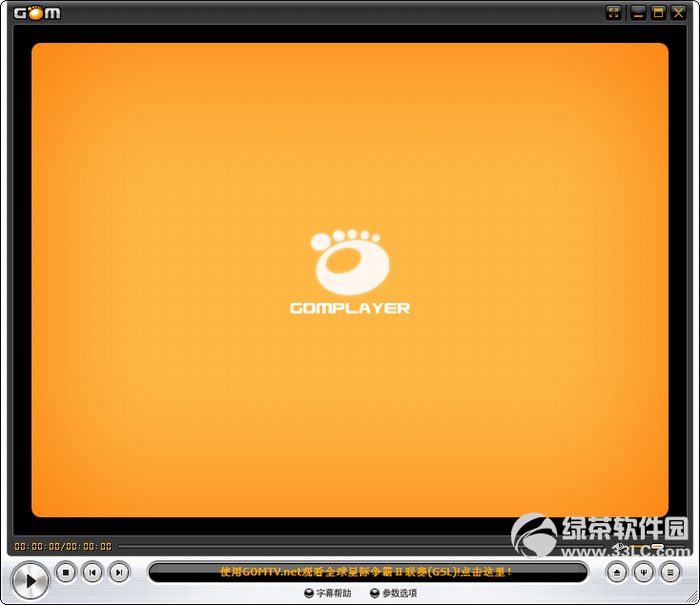
Task: Click the GOMPLAYER logo in video area
Action: coord(350,272)
